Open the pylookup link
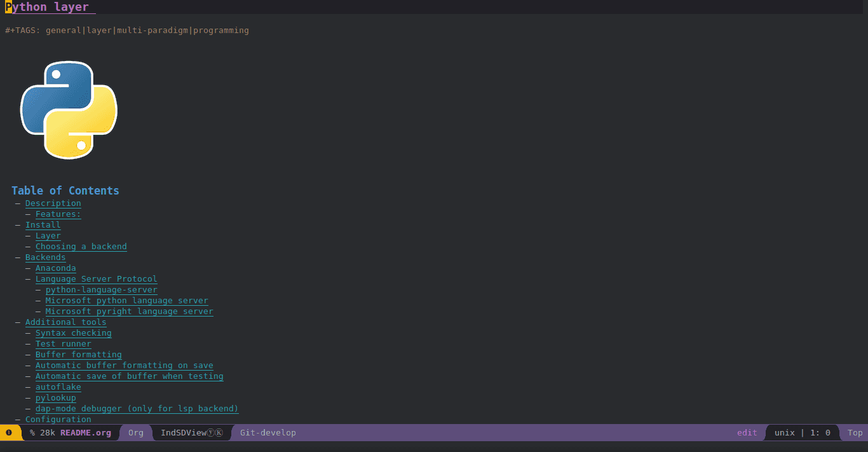 56,398
